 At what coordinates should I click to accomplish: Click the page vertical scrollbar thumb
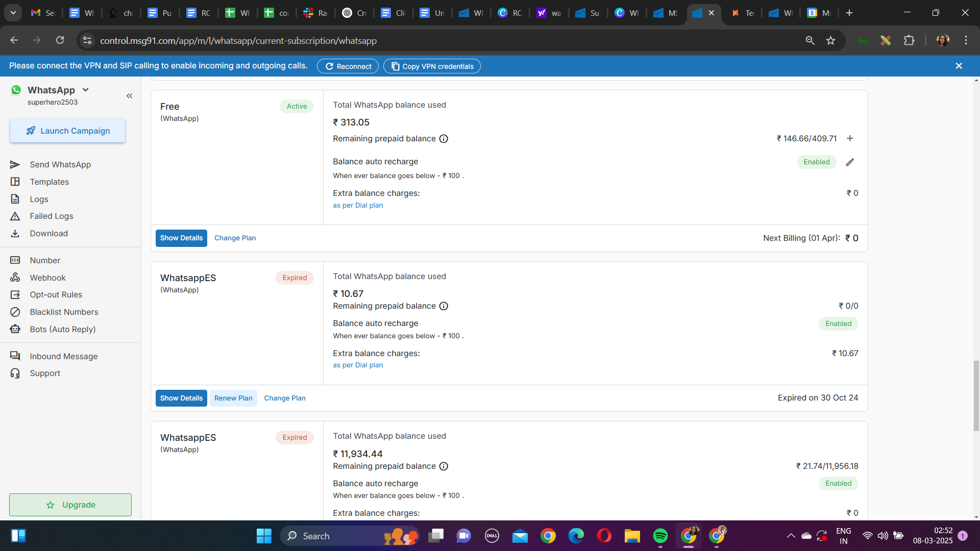coord(976,395)
